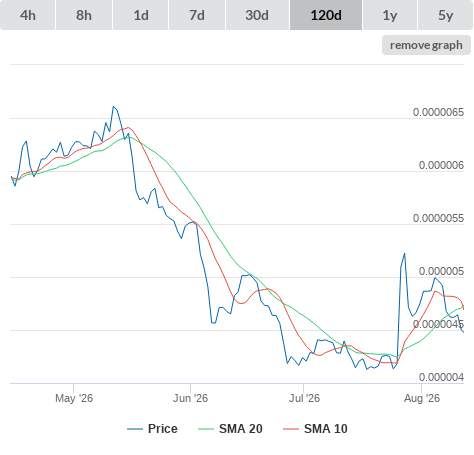Click the blue Price legend line marker
This screenshot has width=474, height=455.
(x=135, y=429)
